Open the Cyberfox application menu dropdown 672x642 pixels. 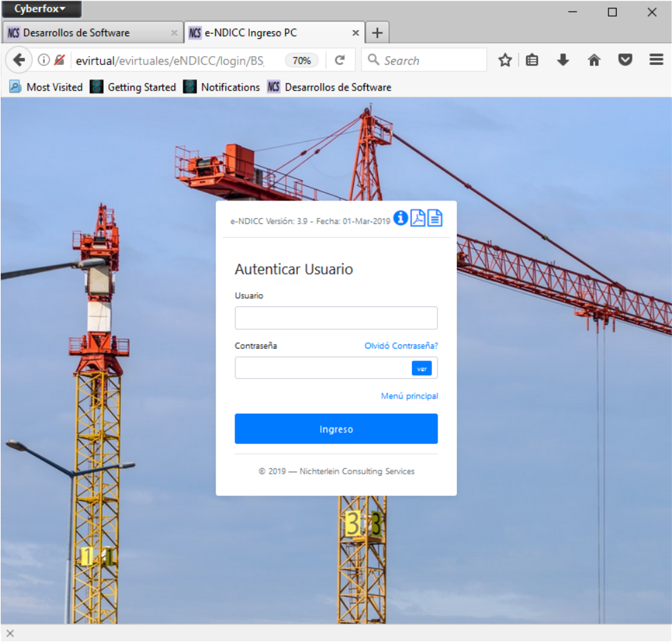(x=41, y=9)
